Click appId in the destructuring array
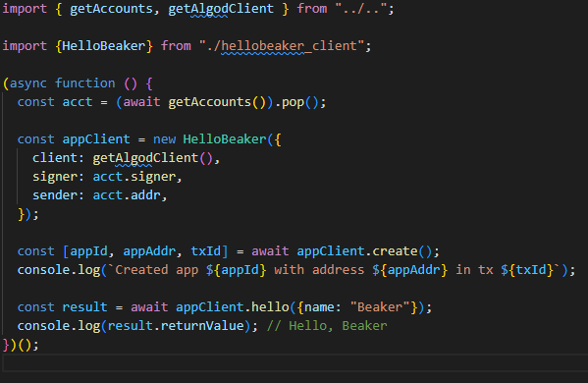The height and width of the screenshot is (383, 588). pyautogui.click(x=88, y=251)
